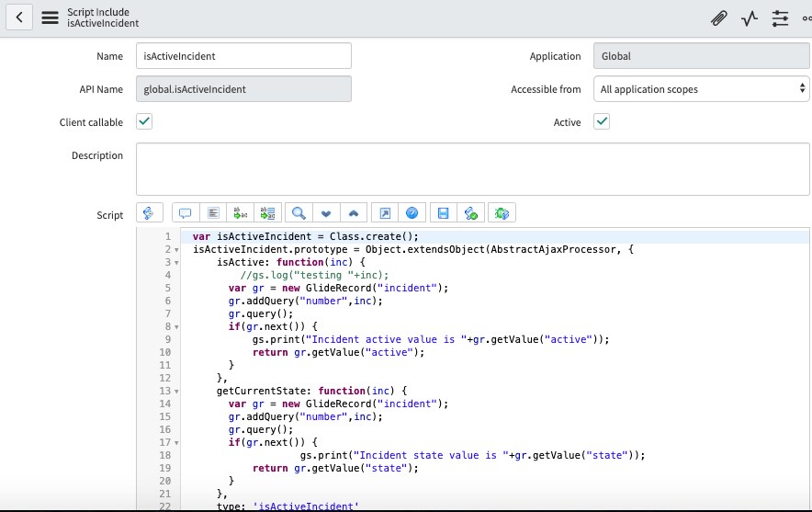Click the format code icon
The width and height of the screenshot is (812, 512).
pos(213,213)
